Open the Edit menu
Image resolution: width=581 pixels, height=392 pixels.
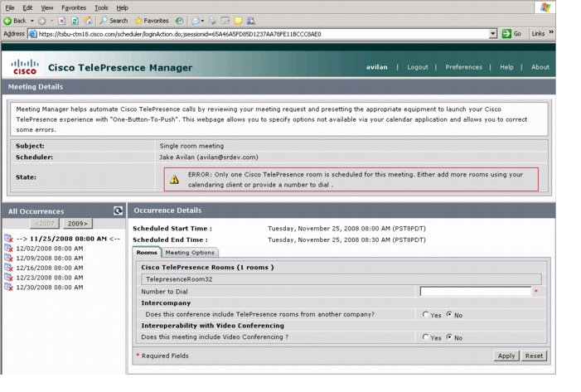(x=27, y=7)
